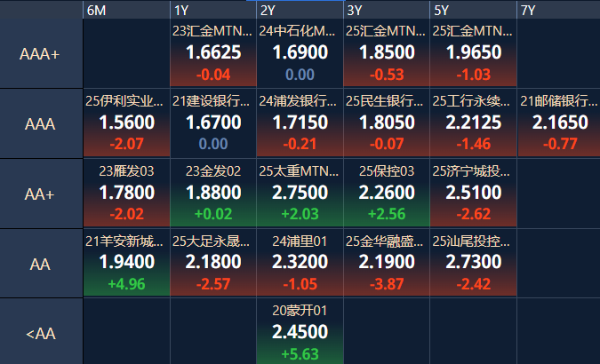Select 21邮储银行 cell in 7Y column

coord(559,123)
